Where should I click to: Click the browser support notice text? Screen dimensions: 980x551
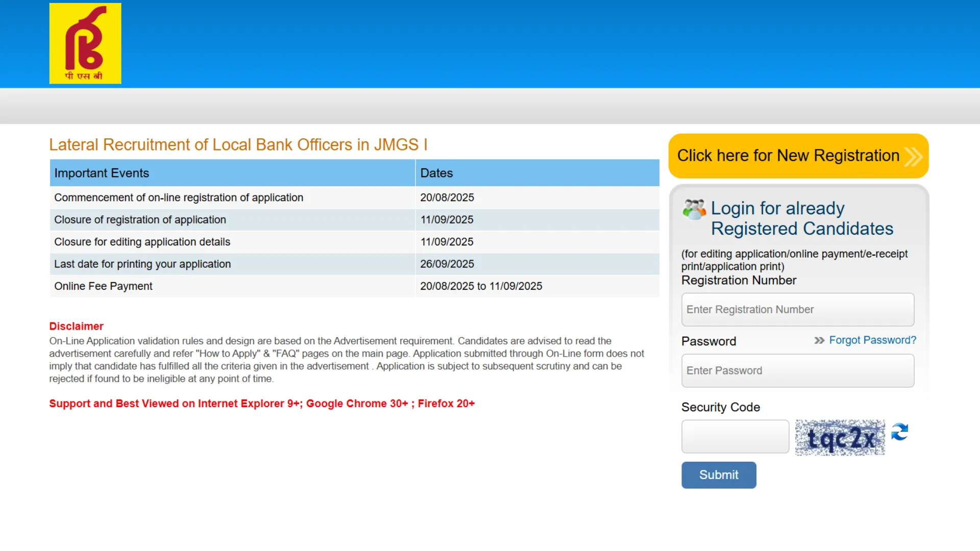262,404
